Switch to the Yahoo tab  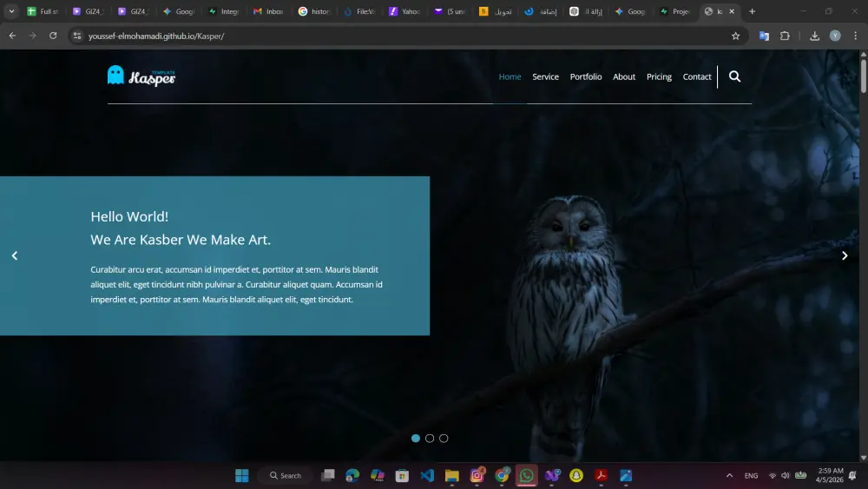click(x=404, y=11)
